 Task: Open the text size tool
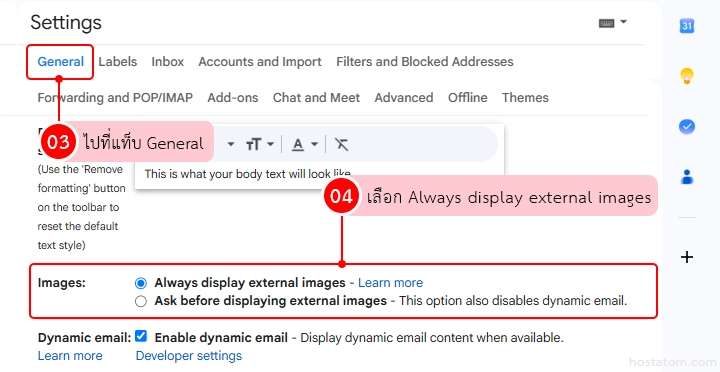pyautogui.click(x=253, y=144)
